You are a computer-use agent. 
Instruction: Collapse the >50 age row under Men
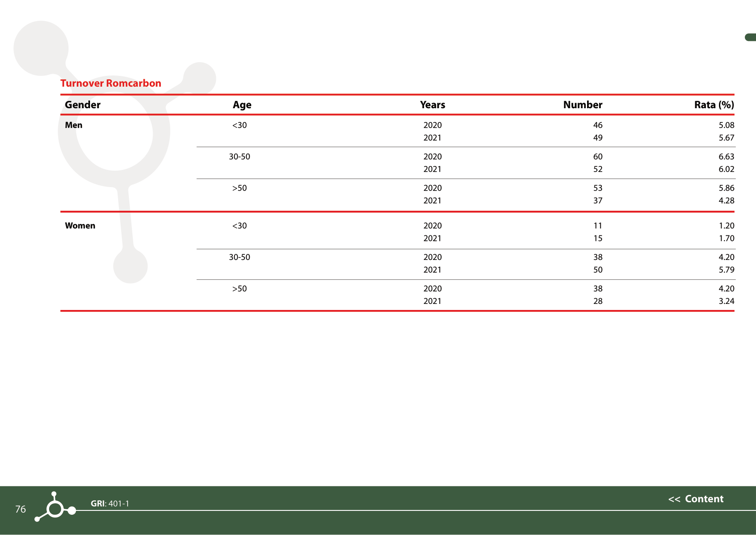coord(239,188)
